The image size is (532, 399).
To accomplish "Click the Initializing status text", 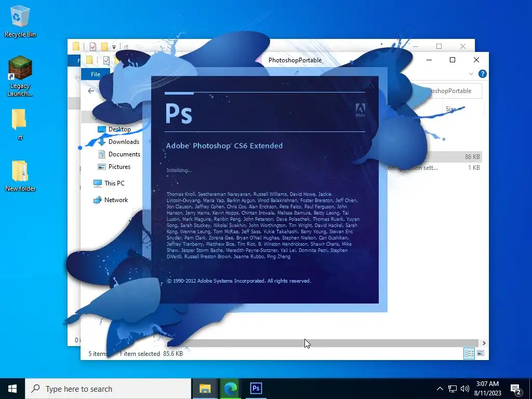I will click(179, 170).
